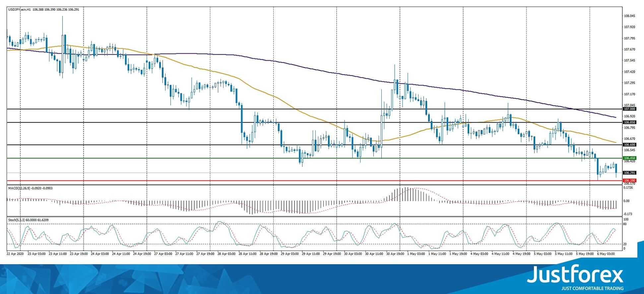Select the 107.795 price axis value
Viewport: 644px width, 294px height.
point(629,38)
